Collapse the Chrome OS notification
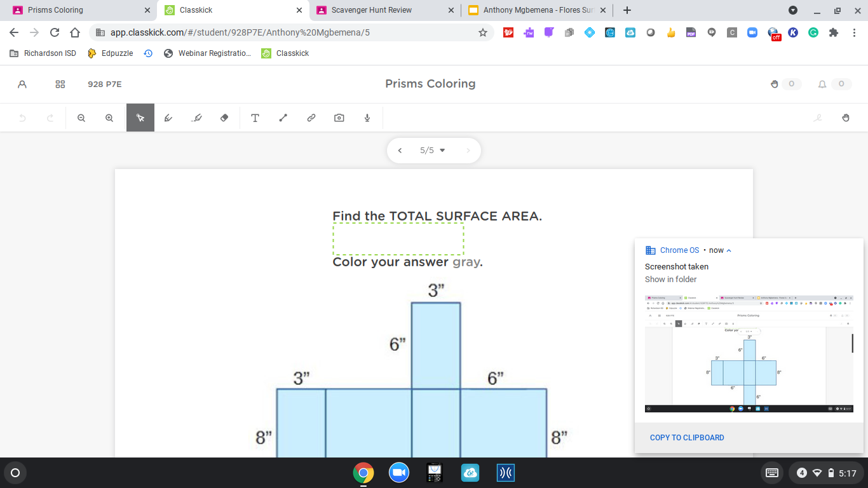The width and height of the screenshot is (868, 488). pos(729,250)
